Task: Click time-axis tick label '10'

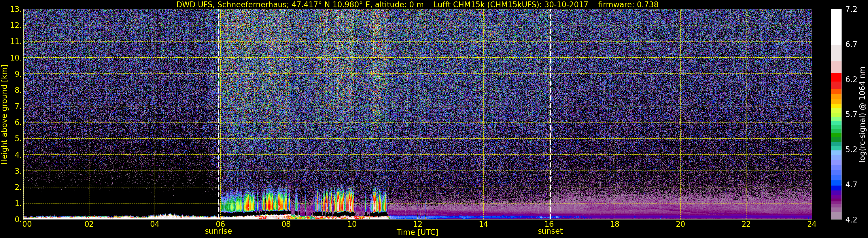Action: coord(352,224)
